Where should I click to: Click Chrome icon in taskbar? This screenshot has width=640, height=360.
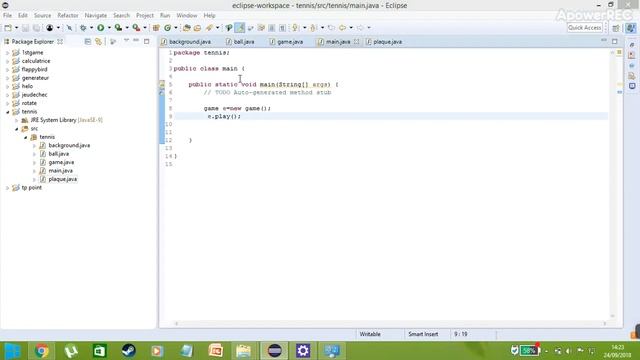point(42,351)
